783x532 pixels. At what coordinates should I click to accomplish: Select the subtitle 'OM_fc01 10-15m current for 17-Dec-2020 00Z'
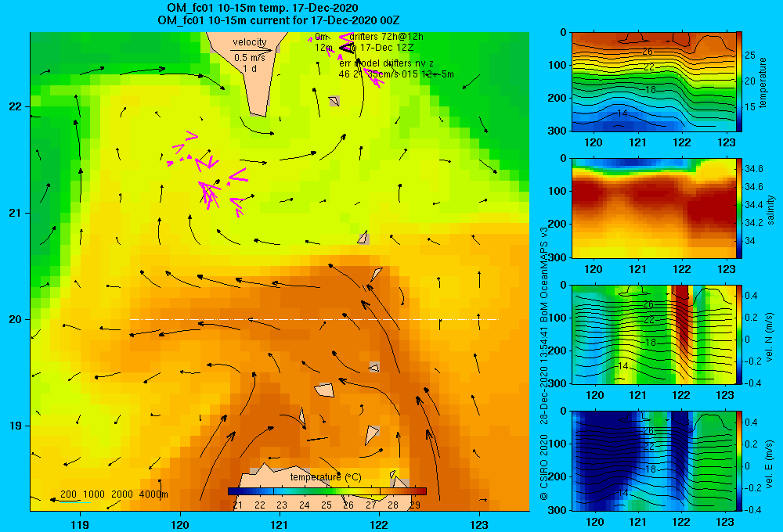[278, 20]
